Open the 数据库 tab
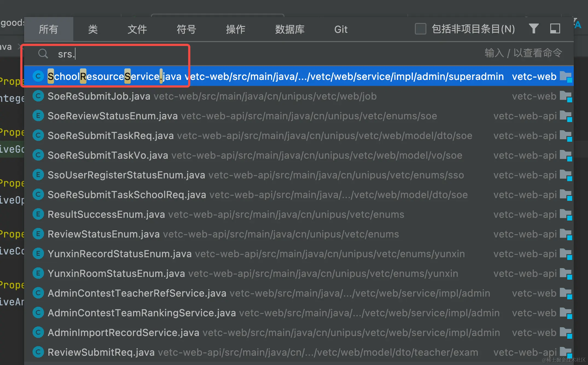The height and width of the screenshot is (365, 588). 290,29
